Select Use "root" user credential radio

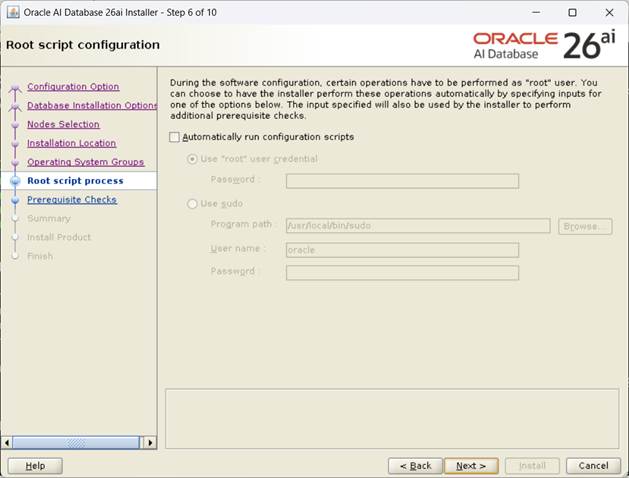click(192, 159)
